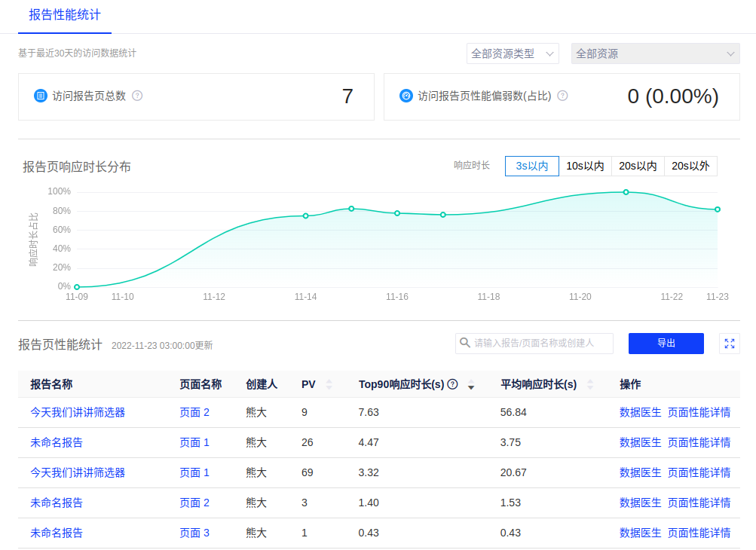Sort by 平均响应时长 column sort arrows
This screenshot has width=756, height=550.
[x=590, y=384]
